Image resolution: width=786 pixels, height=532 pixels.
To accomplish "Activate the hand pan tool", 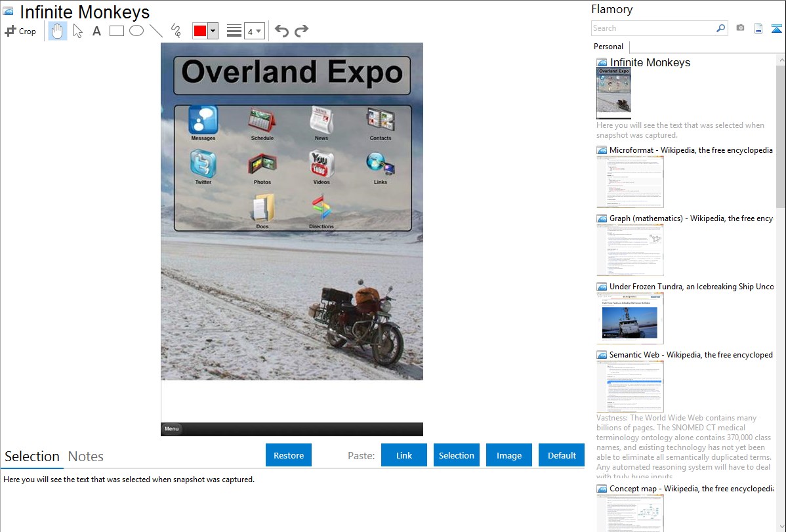I will coord(57,31).
